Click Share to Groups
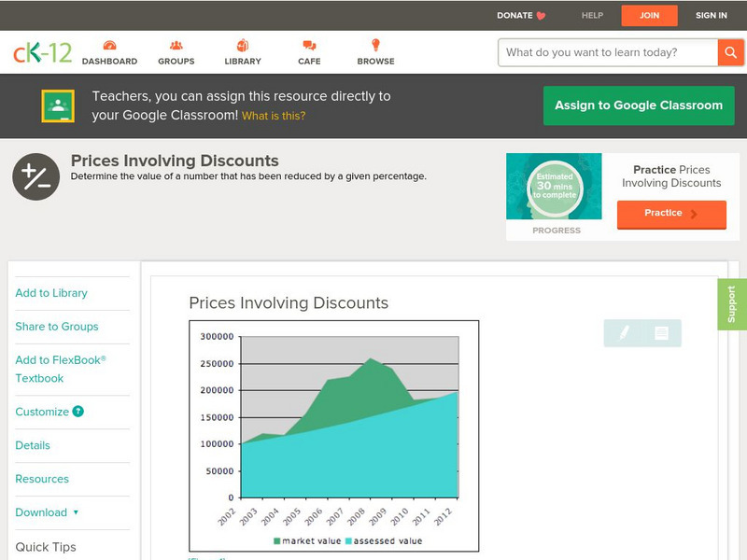Image resolution: width=747 pixels, height=560 pixels. tap(57, 326)
